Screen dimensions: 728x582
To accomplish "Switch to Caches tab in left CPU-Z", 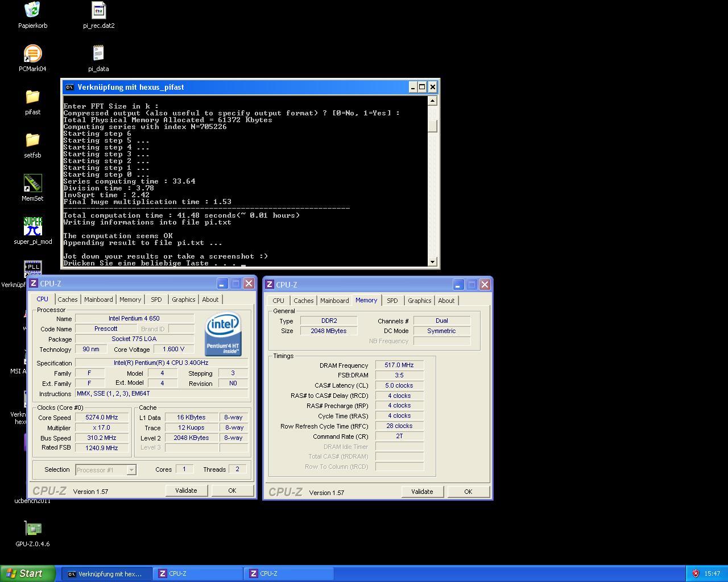I will (x=67, y=300).
